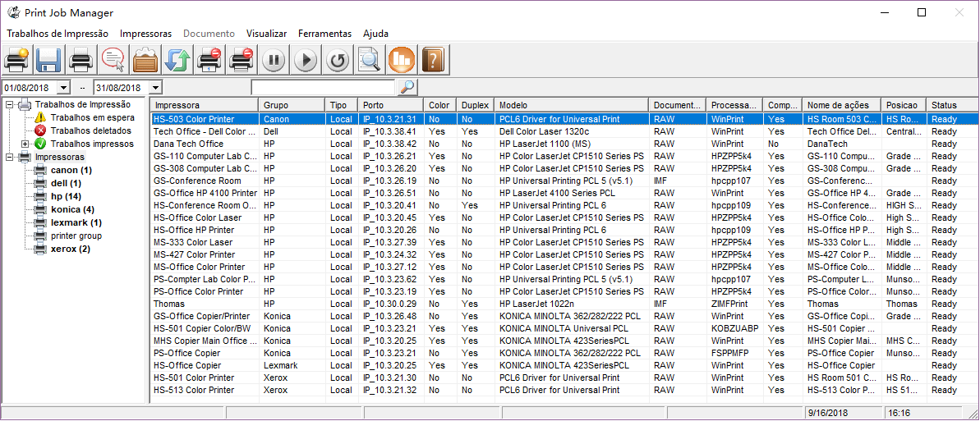
Task: Click the delete all jobs printer icon
Action: (242, 60)
